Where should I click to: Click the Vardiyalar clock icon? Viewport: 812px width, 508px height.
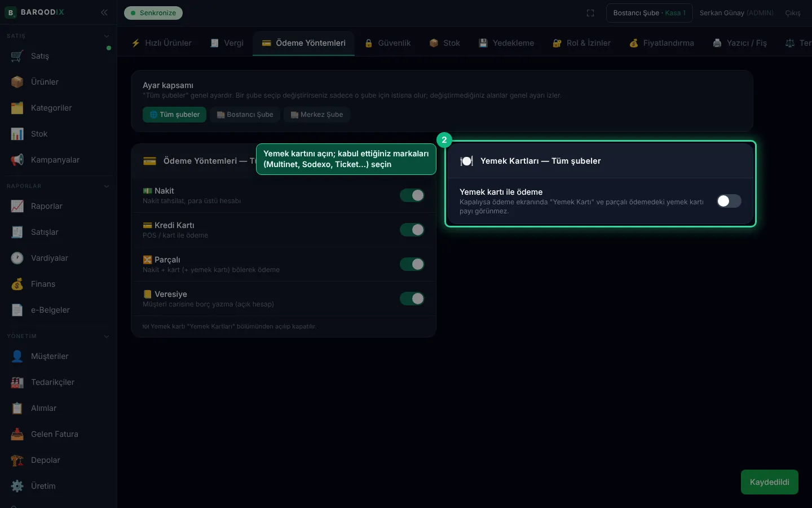pyautogui.click(x=17, y=258)
